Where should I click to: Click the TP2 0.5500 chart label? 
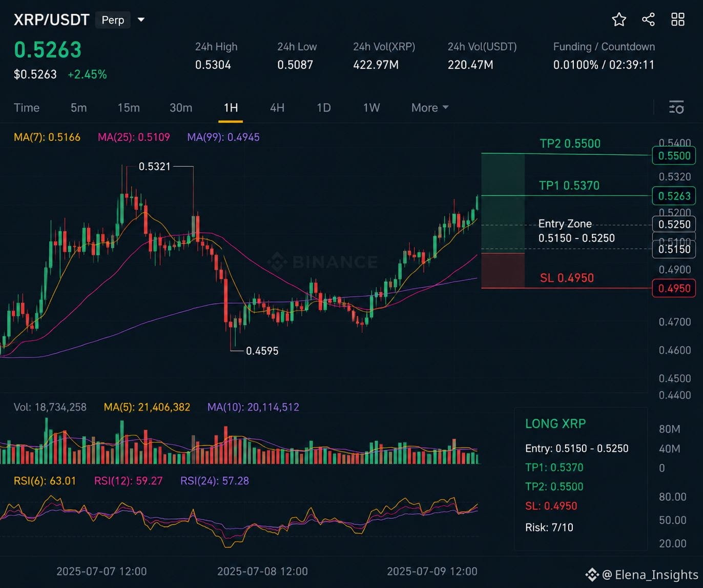pyautogui.click(x=570, y=144)
